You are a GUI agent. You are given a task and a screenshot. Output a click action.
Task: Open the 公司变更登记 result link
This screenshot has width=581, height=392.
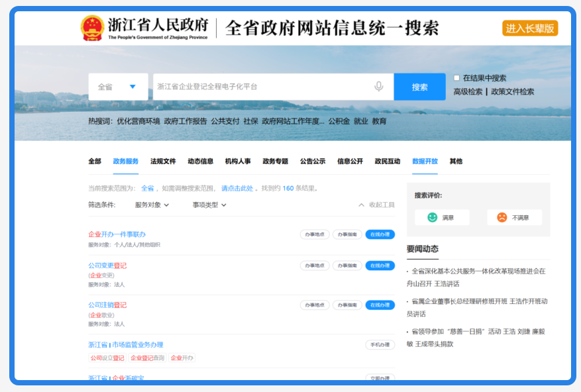coord(107,266)
